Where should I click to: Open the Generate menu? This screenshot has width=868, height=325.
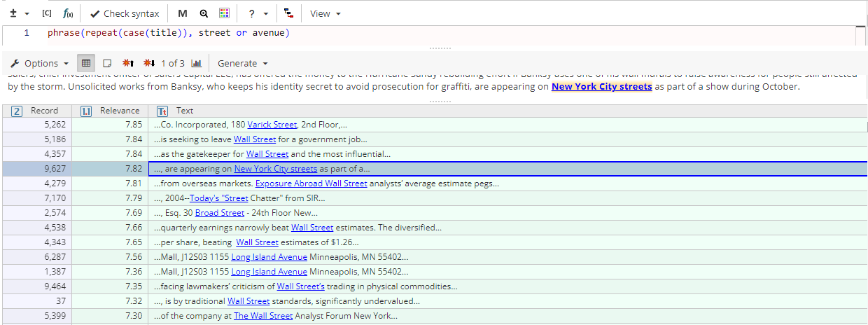tap(243, 63)
